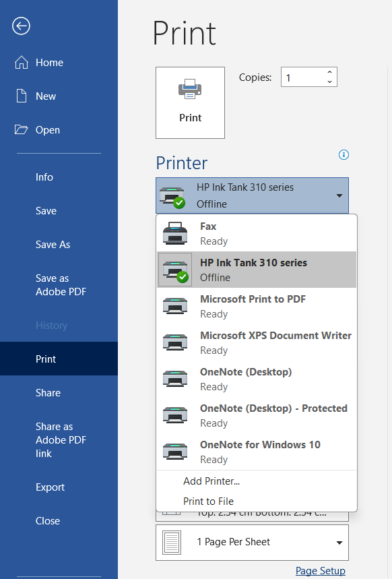Choose OneNote (Desktop) printer name
This screenshot has height=579, width=392.
tap(246, 372)
